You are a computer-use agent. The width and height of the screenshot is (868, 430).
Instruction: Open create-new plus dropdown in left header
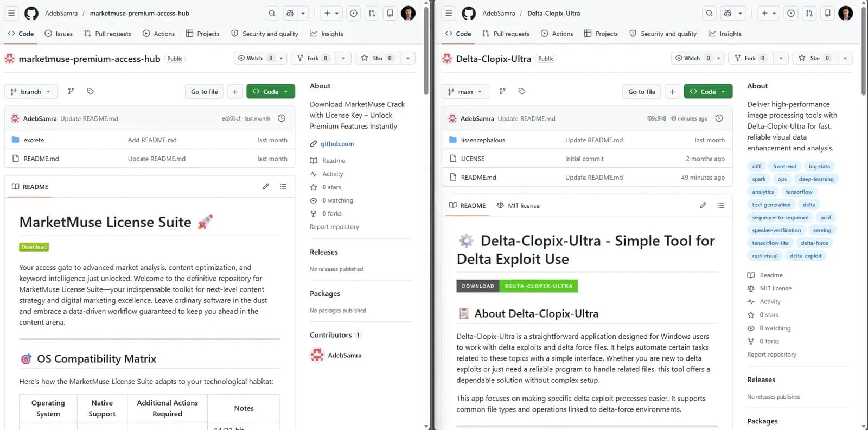coord(331,13)
